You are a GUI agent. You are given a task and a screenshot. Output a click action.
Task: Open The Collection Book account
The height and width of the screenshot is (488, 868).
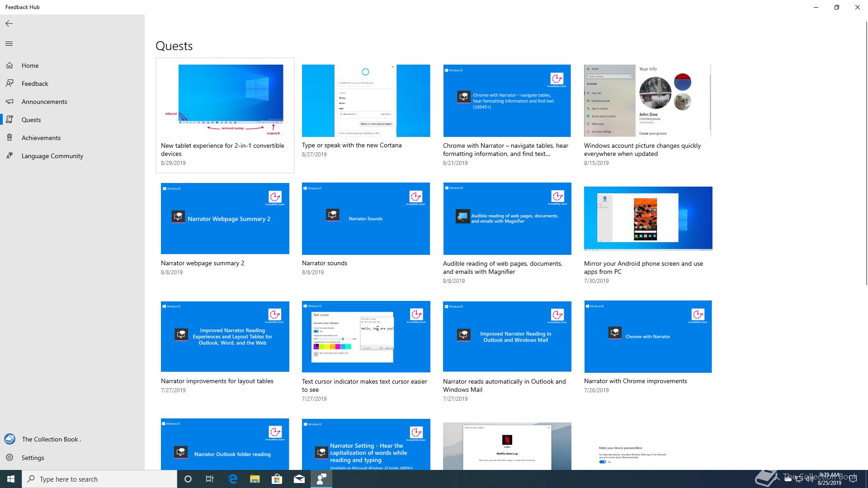pyautogui.click(x=51, y=439)
